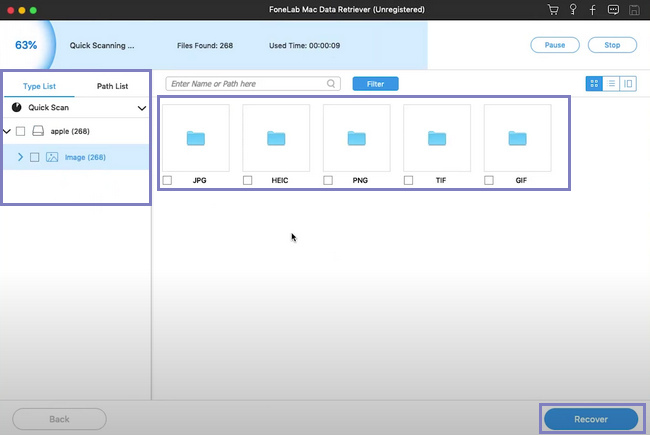The width and height of the screenshot is (650, 435).
Task: Open the PNG folder thumbnail
Action: point(357,138)
